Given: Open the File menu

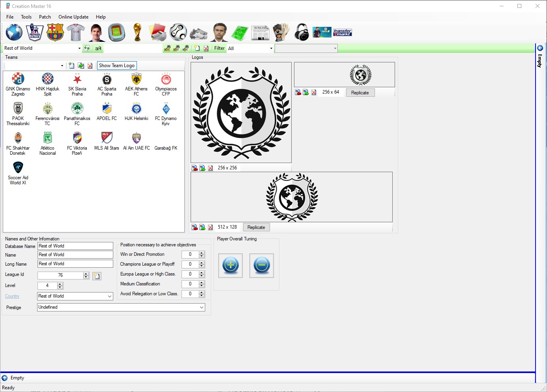Looking at the screenshot, I should [10, 17].
